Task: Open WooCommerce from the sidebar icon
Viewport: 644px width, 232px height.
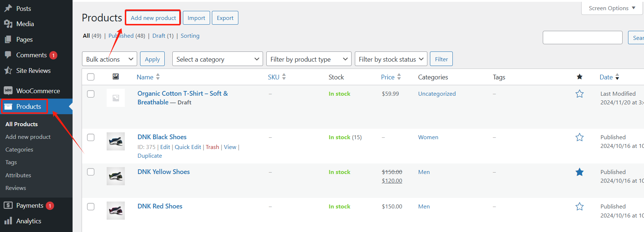Action: point(8,91)
